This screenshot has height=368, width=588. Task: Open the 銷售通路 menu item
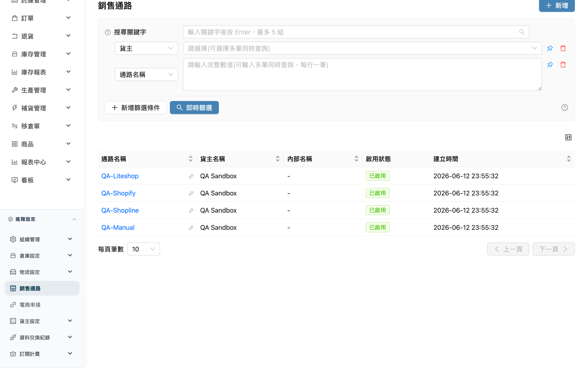click(42, 288)
